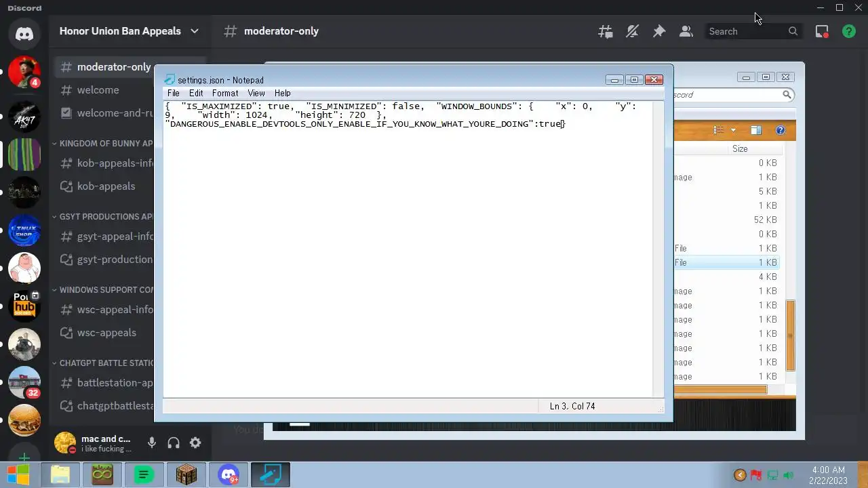Image resolution: width=868 pixels, height=488 pixels.
Task: Toggle member list icon in Discord header
Action: (686, 31)
